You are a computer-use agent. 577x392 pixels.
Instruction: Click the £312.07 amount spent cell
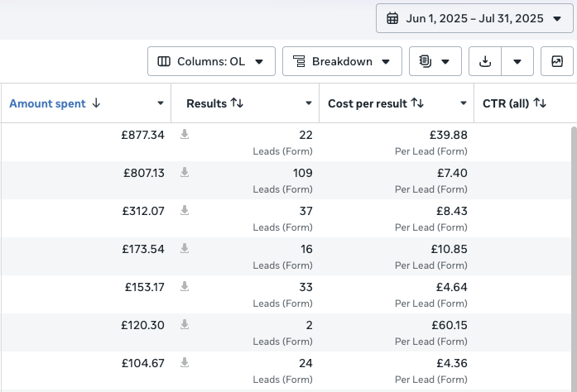pyautogui.click(x=143, y=212)
